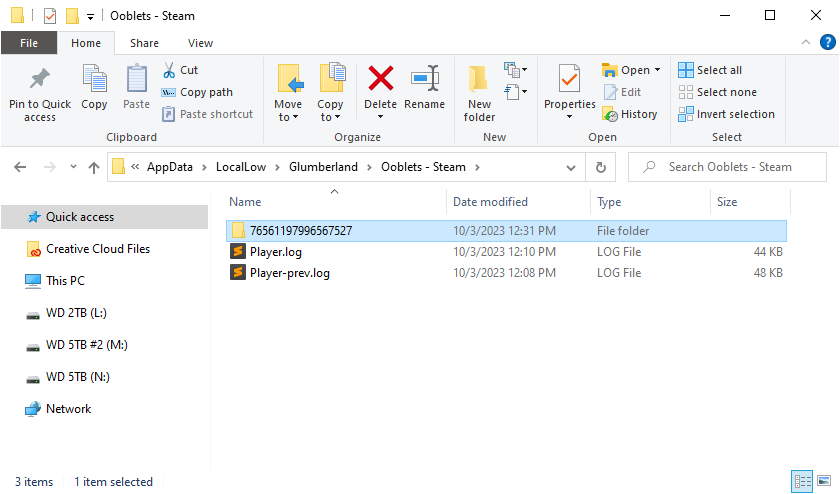Open file History

click(x=629, y=114)
